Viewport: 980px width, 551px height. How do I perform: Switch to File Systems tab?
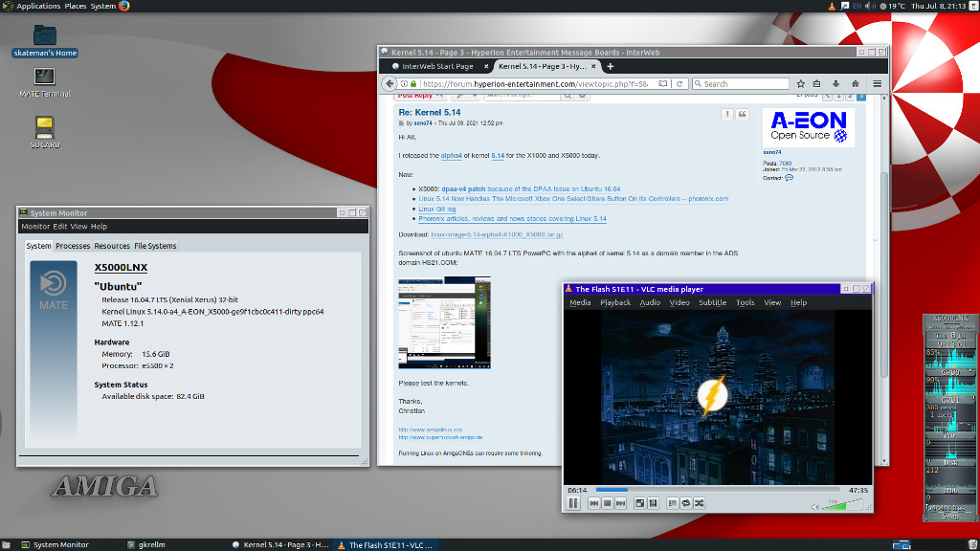point(155,246)
